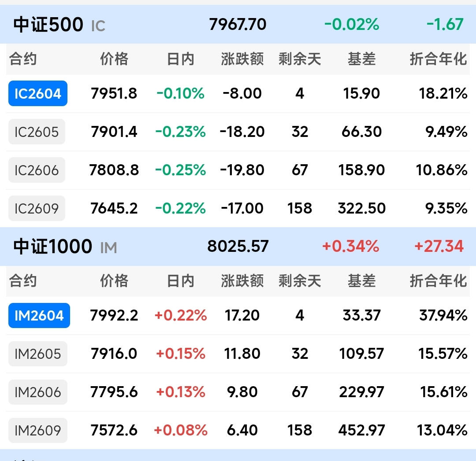Choose the IM2605 contract

[38, 354]
